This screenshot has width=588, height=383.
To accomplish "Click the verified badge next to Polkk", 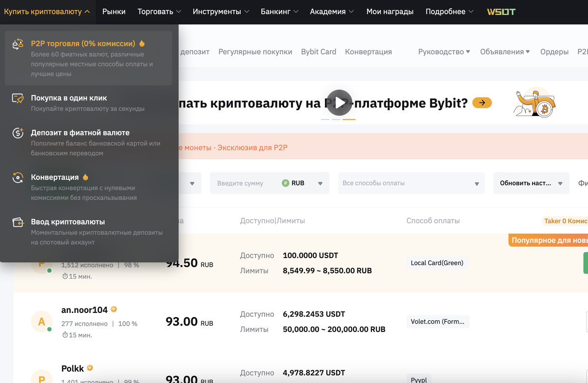I will pos(90,368).
